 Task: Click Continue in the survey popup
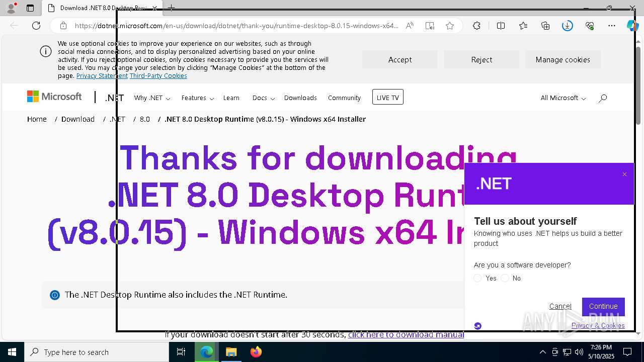tap(603, 306)
